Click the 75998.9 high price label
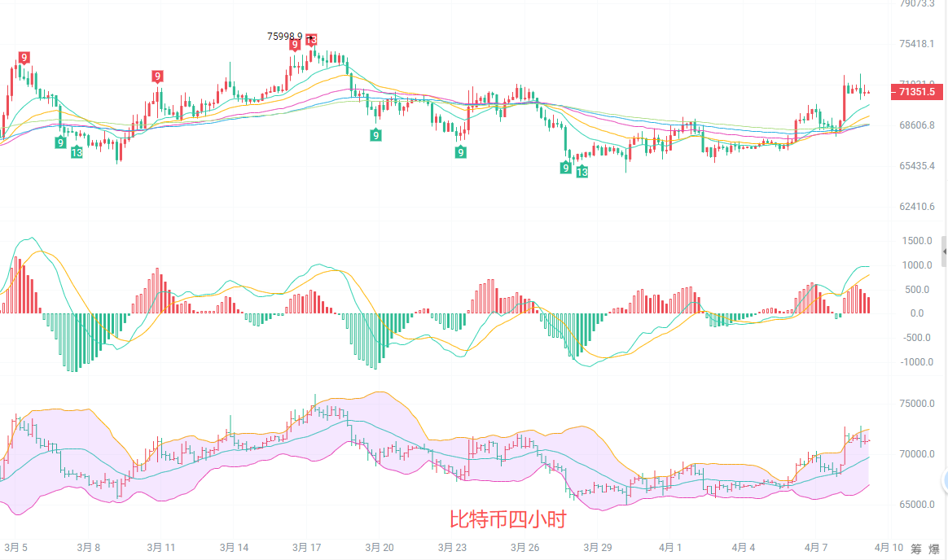Viewport: 948px width, 560px height. (284, 37)
